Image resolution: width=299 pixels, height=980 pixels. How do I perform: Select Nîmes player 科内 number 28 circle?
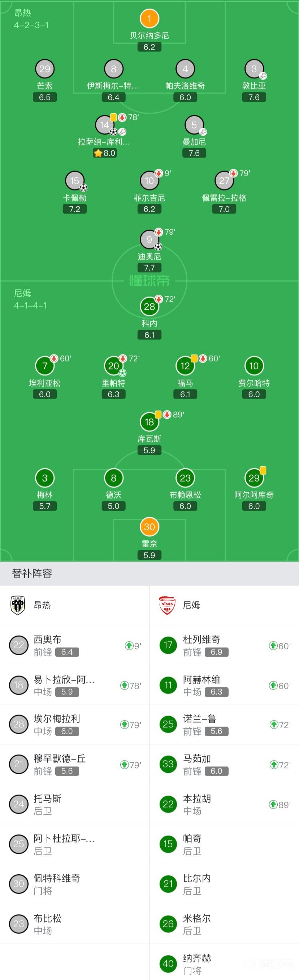(x=149, y=306)
